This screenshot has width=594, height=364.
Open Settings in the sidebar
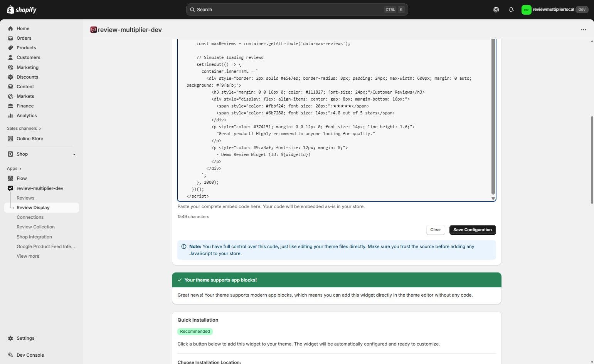[25, 338]
